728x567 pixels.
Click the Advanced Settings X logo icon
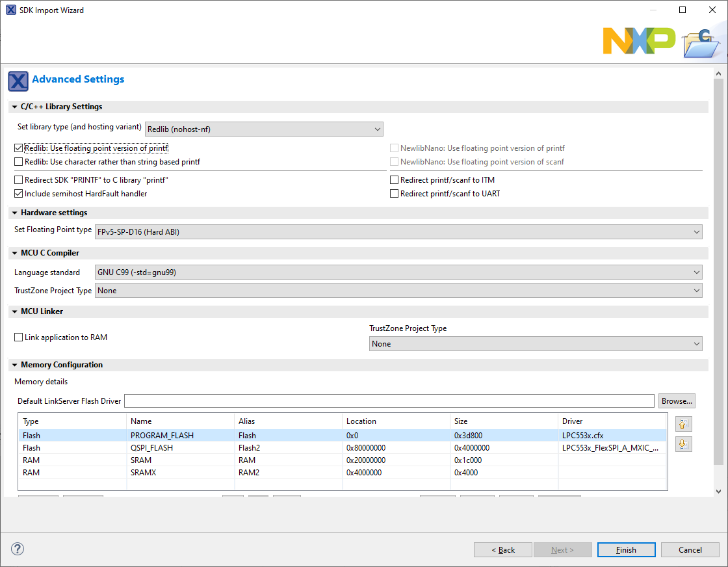click(18, 81)
